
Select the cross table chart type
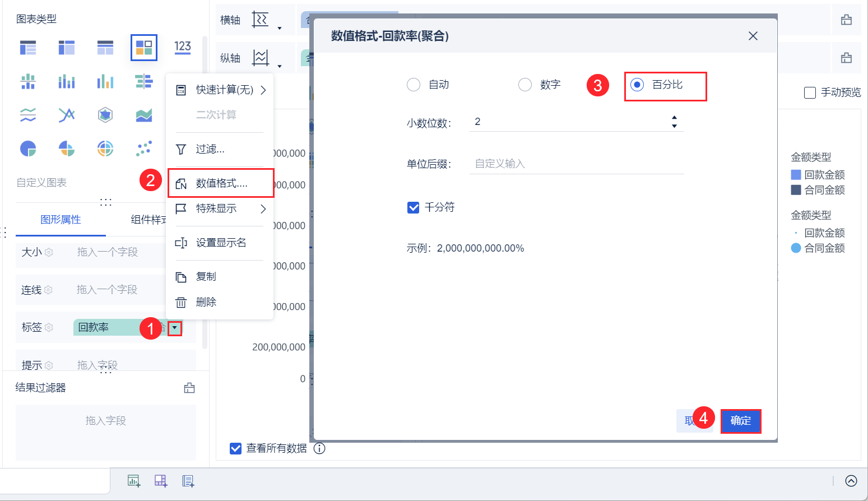point(67,48)
